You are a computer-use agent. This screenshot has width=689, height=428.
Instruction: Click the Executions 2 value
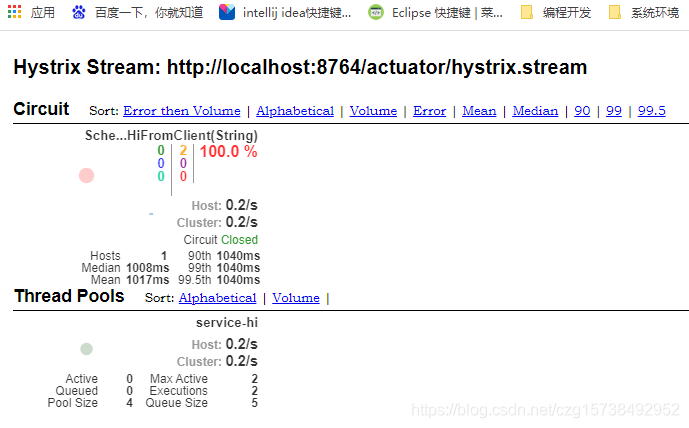pos(254,391)
